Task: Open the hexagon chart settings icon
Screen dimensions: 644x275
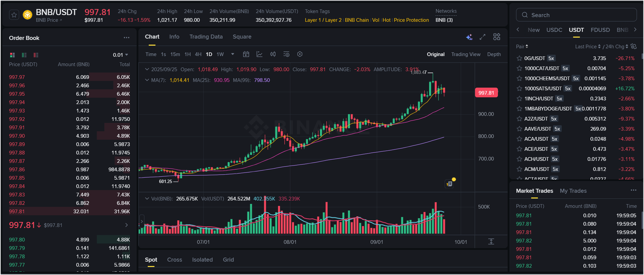Action: 299,54
